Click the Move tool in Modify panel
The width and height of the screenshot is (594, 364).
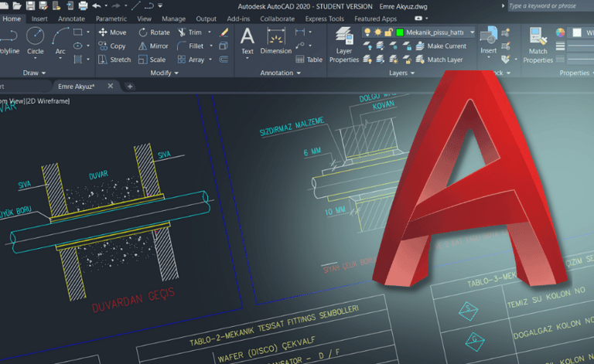[112, 32]
